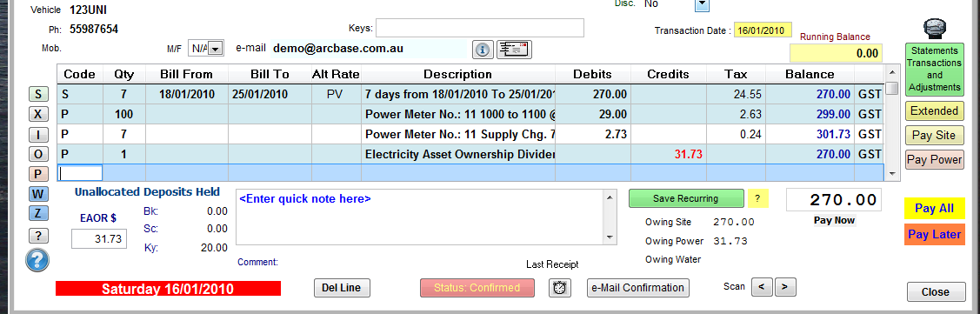Click the info icon next to e-mail
Screen dimensions: 980x314
click(x=483, y=50)
